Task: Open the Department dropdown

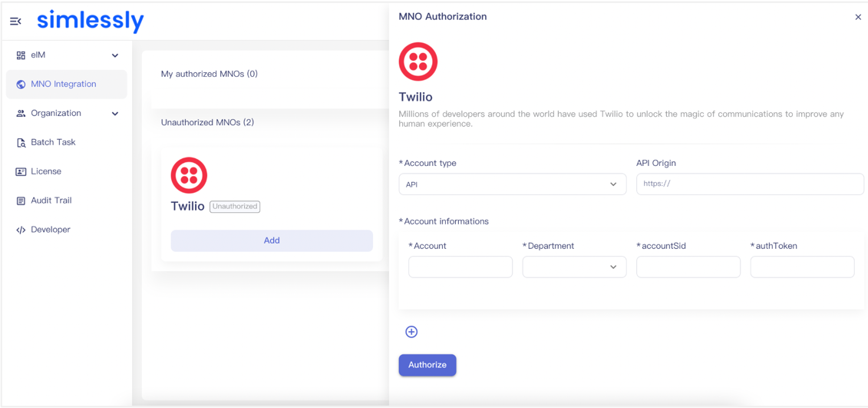Action: [x=575, y=267]
